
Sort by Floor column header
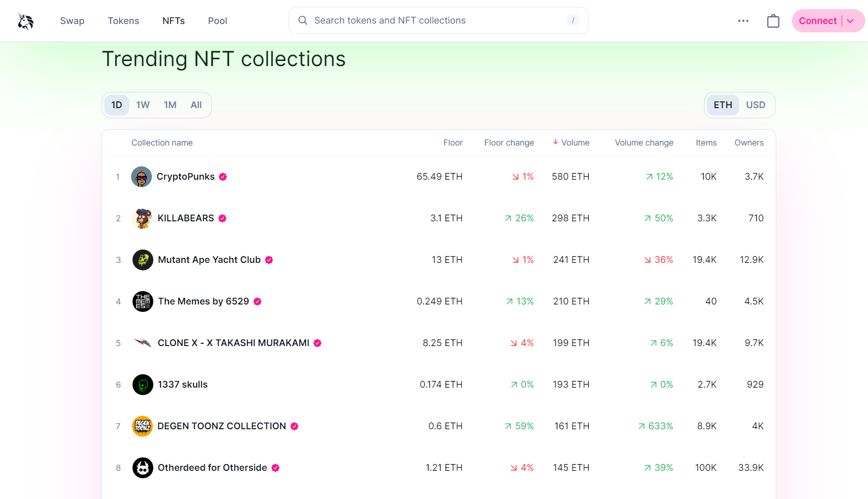pyautogui.click(x=453, y=143)
